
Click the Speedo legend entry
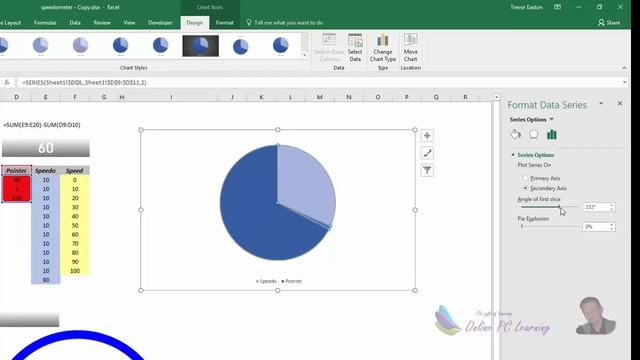point(266,281)
